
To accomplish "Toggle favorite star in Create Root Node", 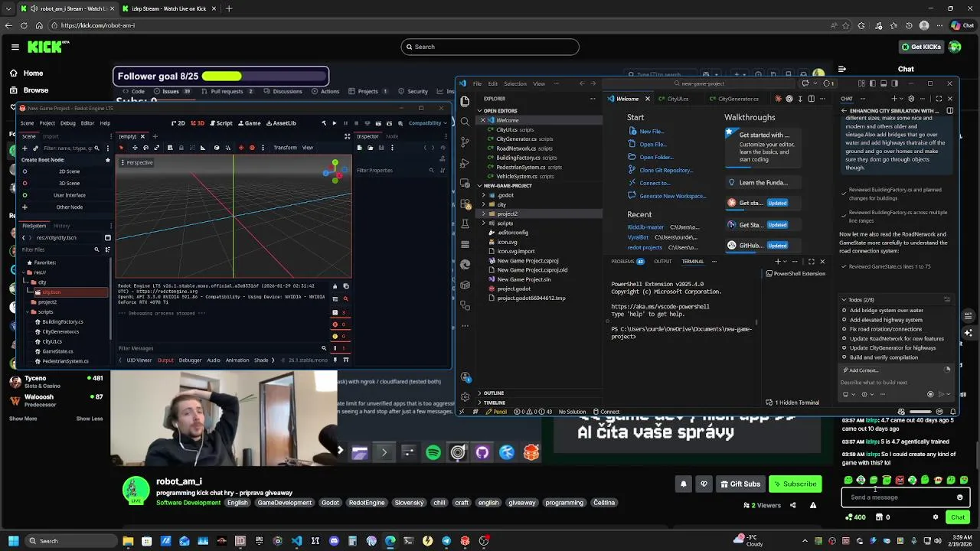I will pos(107,160).
